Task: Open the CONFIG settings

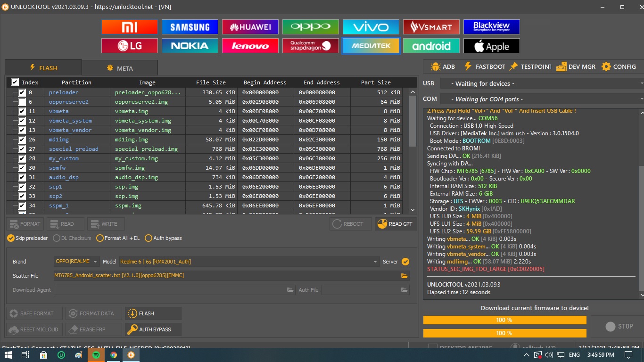Action: click(x=619, y=67)
